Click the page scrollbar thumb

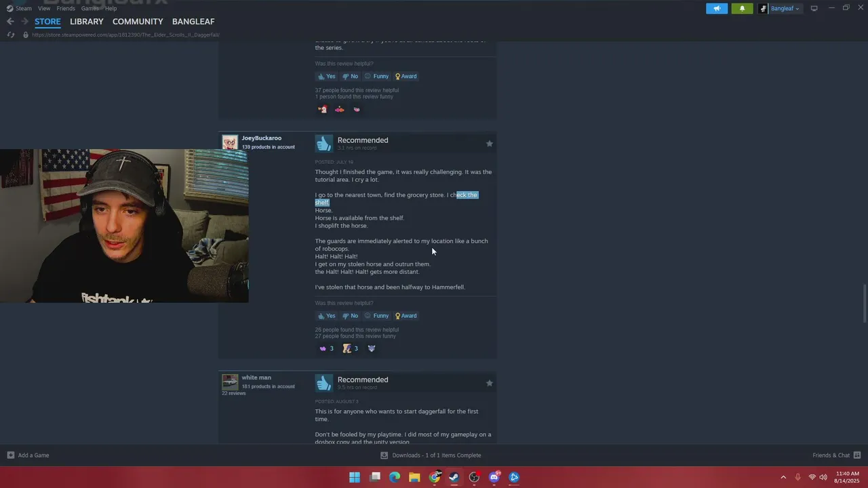point(864,304)
